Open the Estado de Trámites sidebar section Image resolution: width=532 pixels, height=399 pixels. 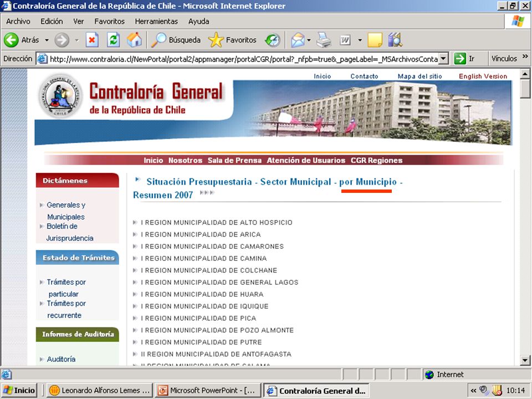pyautogui.click(x=78, y=258)
